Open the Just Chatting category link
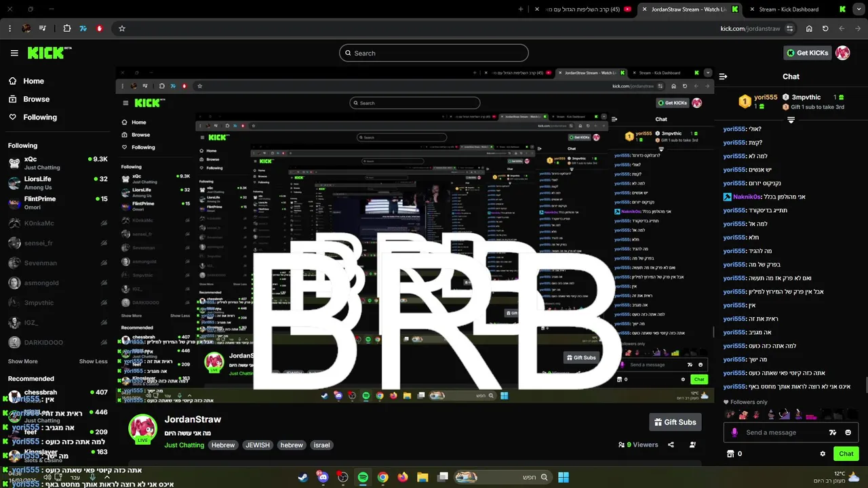This screenshot has width=868, height=488. pyautogui.click(x=184, y=445)
